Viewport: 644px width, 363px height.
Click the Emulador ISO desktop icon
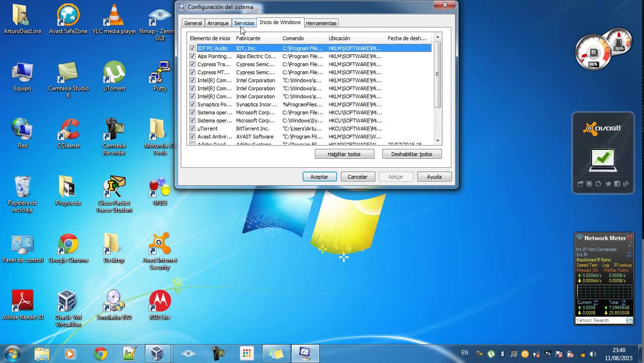[114, 305]
